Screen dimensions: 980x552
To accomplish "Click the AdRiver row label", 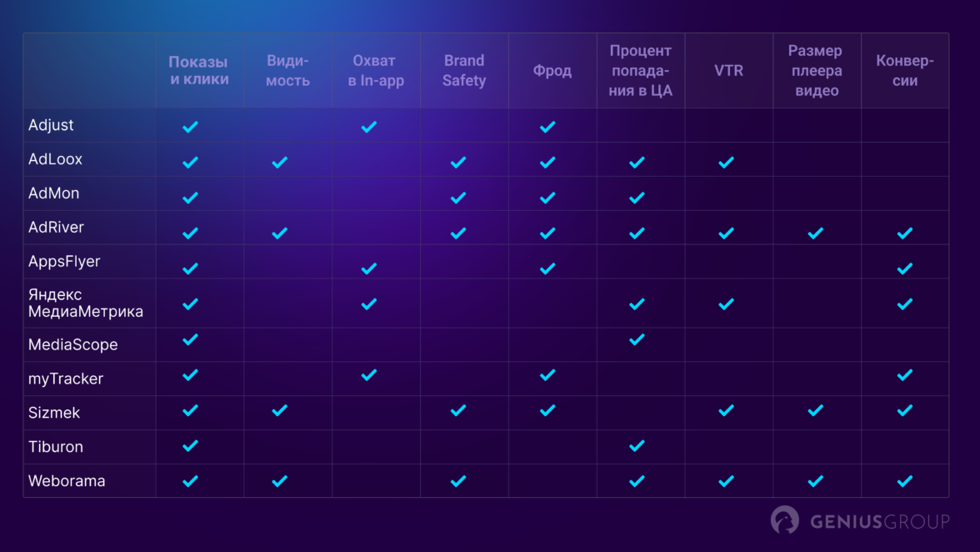I will pos(56,227).
